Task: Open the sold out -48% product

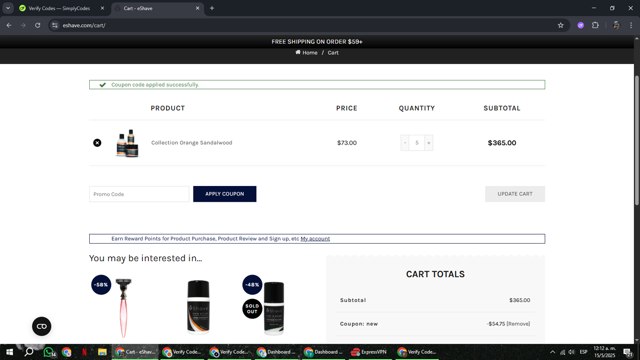Action: (x=273, y=308)
